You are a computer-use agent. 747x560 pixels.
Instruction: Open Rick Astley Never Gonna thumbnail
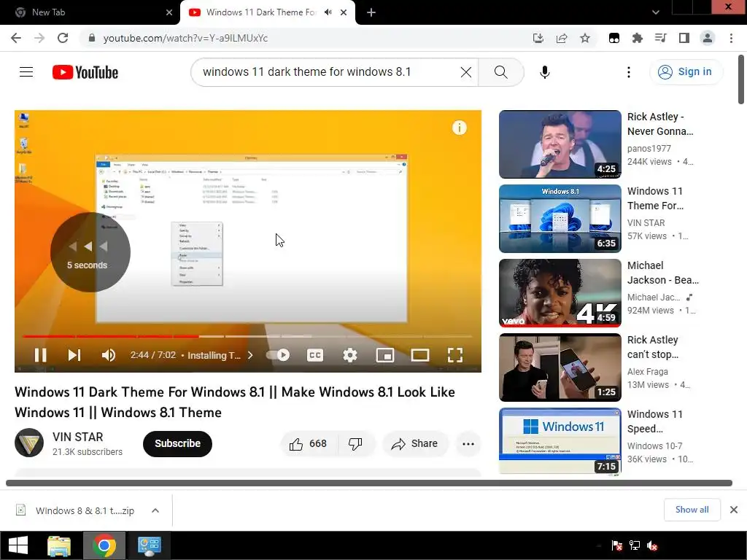(x=560, y=144)
